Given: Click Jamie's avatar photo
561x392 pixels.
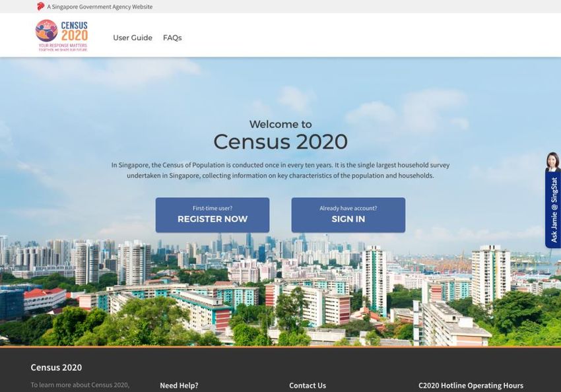Looking at the screenshot, I should 553,162.
